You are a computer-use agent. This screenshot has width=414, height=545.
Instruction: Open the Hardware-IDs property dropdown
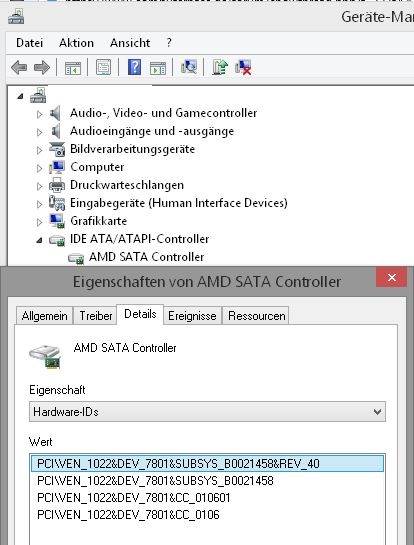[207, 412]
